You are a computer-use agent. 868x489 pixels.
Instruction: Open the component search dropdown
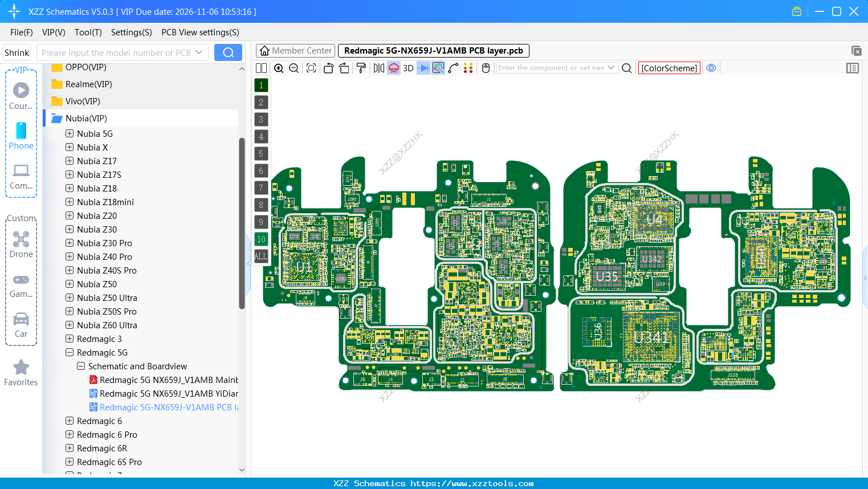(610, 67)
